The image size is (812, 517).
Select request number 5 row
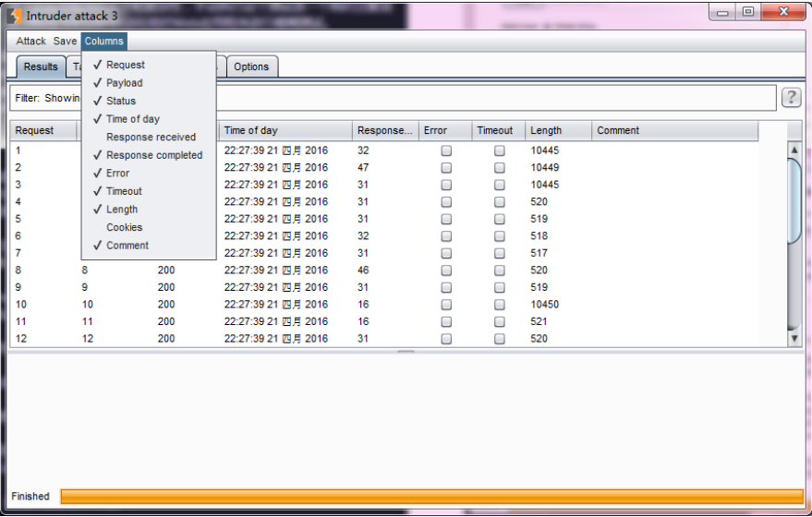(x=18, y=219)
